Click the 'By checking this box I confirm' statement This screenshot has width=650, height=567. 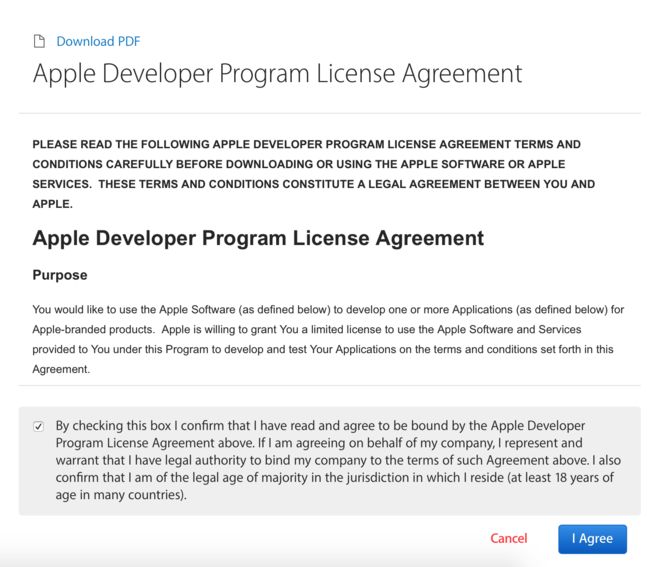[x=338, y=460]
